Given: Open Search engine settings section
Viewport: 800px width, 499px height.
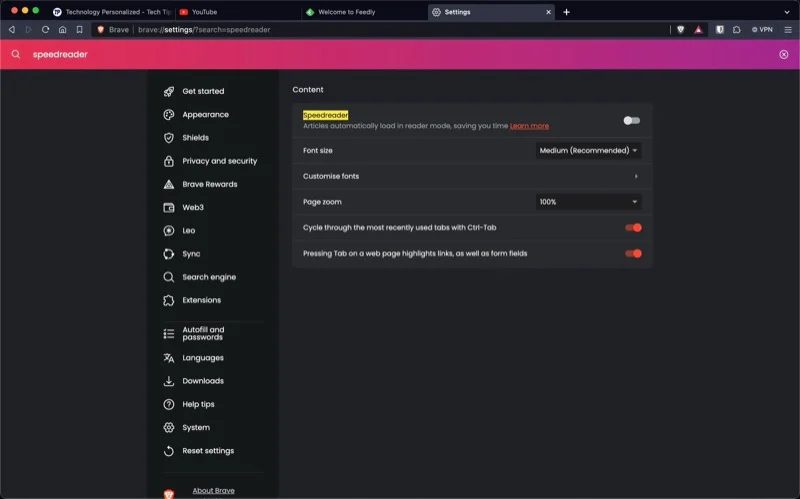Looking at the screenshot, I should [209, 277].
